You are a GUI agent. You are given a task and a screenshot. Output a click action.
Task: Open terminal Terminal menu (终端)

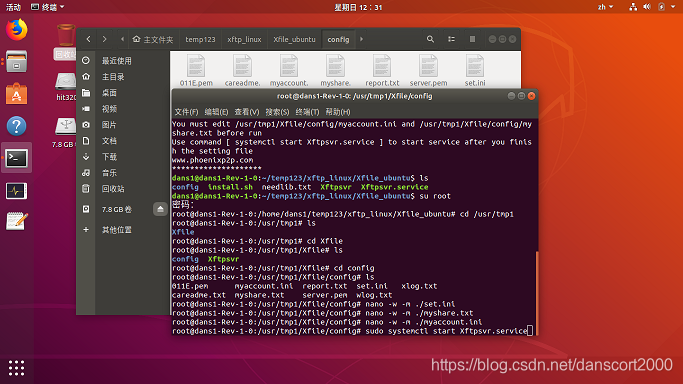coord(307,112)
